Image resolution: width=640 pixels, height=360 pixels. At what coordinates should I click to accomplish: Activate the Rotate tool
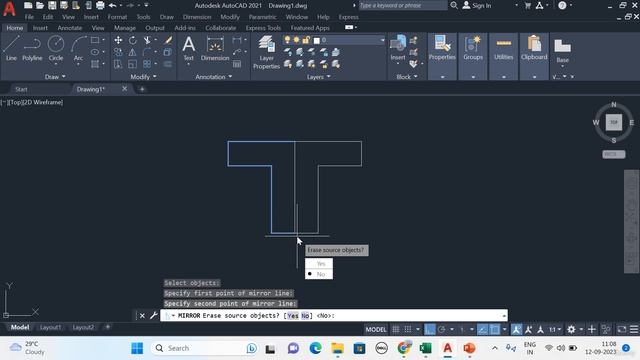click(133, 40)
